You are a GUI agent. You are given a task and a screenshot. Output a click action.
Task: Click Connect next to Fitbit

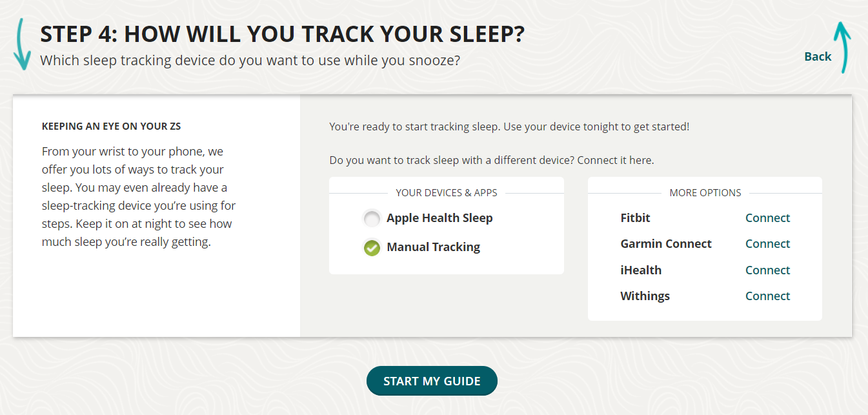[767, 218]
